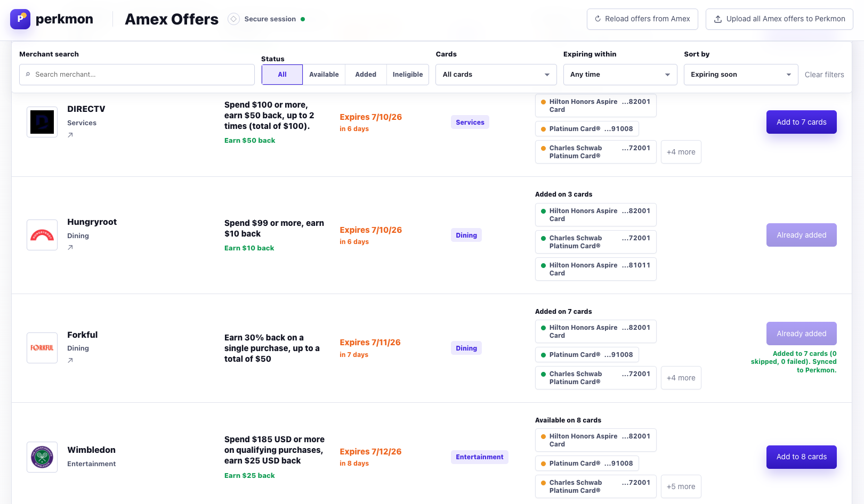864x504 pixels.
Task: Click Already added button for Forkful
Action: (x=801, y=334)
